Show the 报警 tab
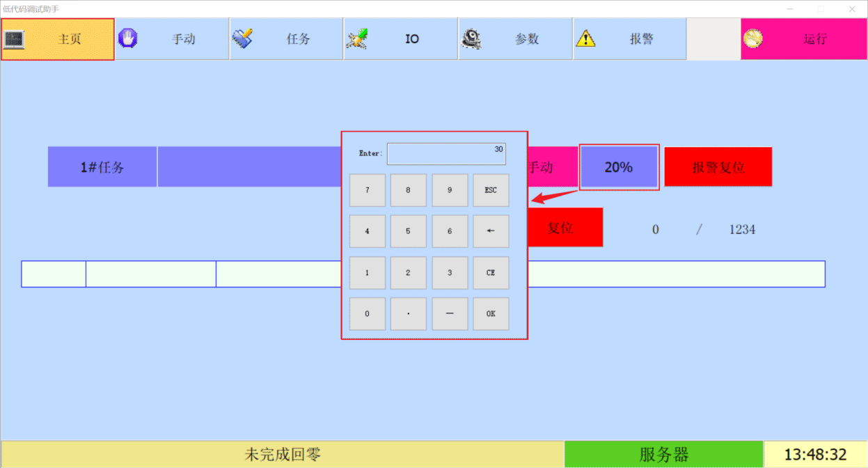 point(629,39)
